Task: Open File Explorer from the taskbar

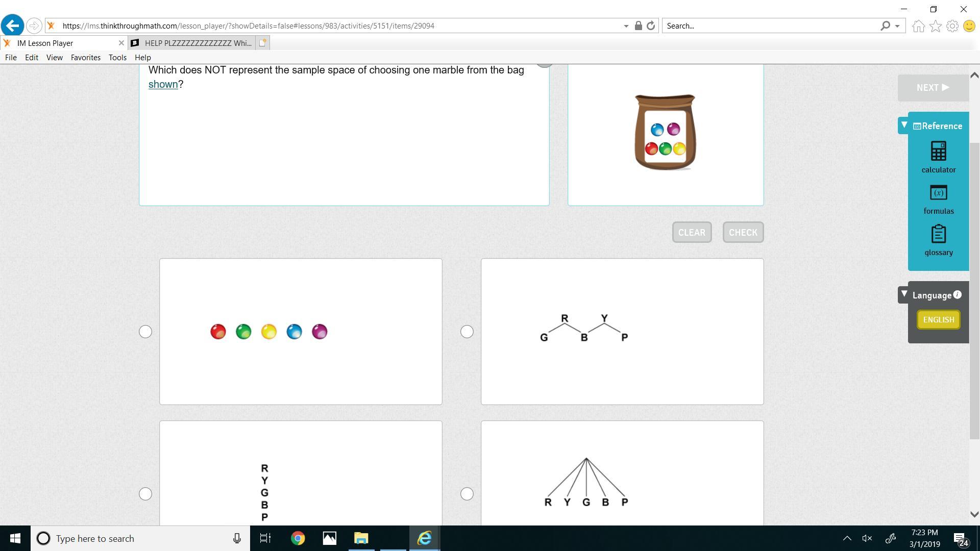Action: (361, 538)
